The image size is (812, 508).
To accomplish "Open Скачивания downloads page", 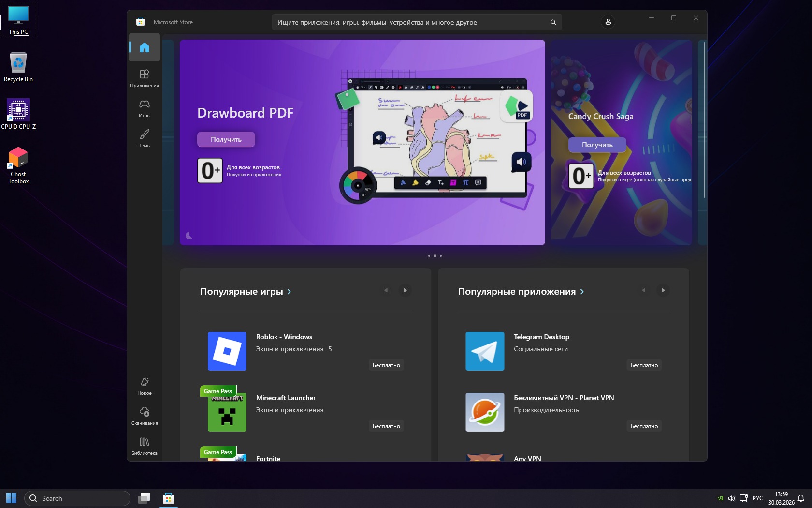I will pyautogui.click(x=145, y=416).
